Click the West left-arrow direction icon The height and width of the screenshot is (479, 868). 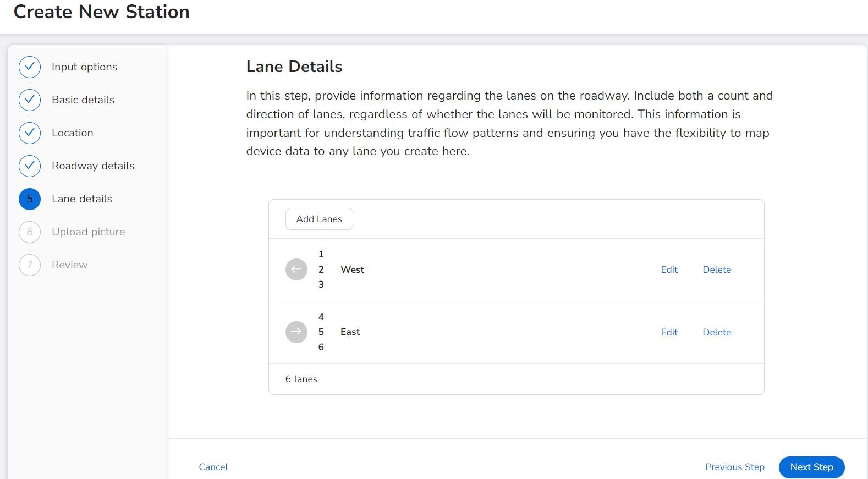coord(296,269)
